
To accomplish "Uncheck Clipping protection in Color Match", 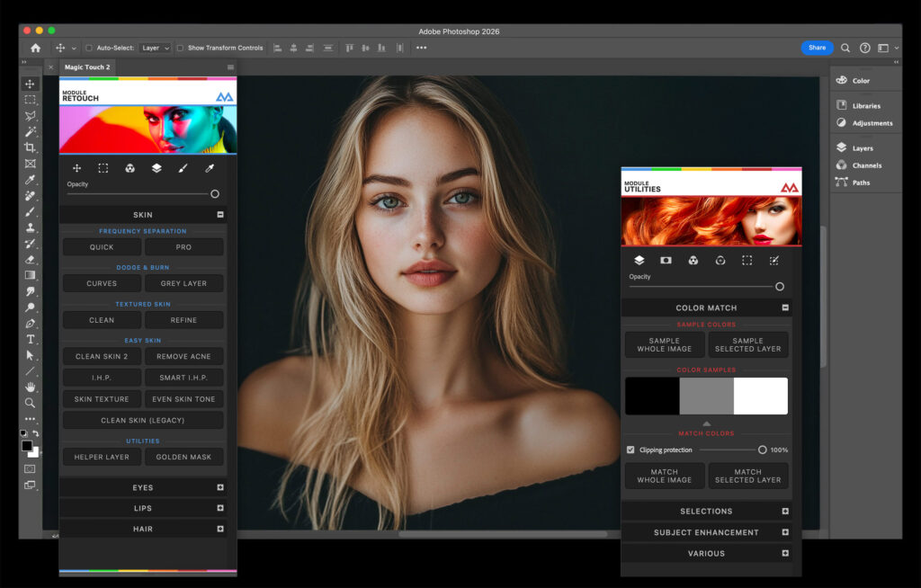I will (630, 450).
